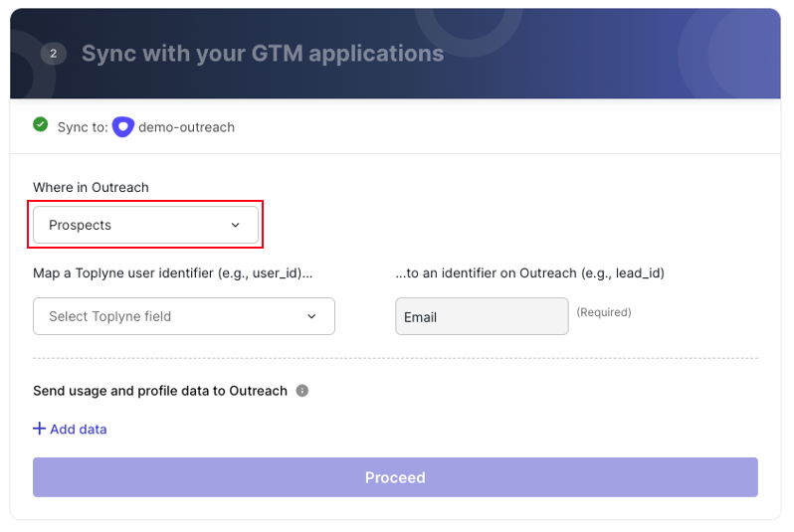Click the step 2 number badge
The height and width of the screenshot is (532, 794).
click(x=53, y=54)
